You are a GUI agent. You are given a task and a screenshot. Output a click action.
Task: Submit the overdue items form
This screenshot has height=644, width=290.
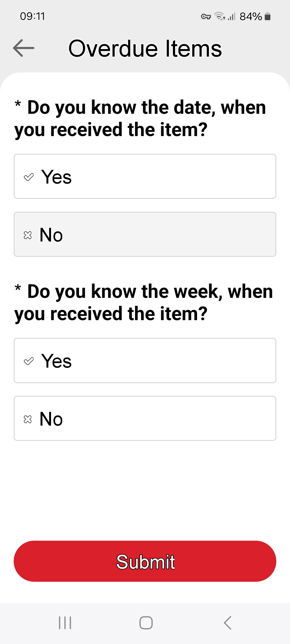145,561
